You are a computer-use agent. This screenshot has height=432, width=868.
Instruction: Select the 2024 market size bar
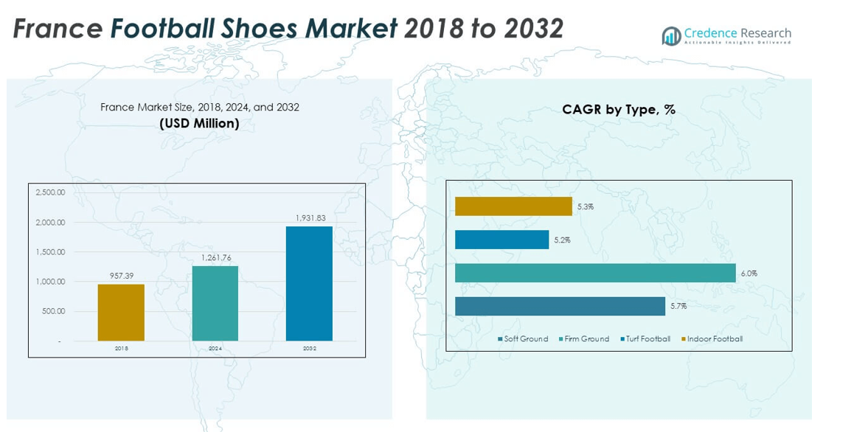point(215,303)
